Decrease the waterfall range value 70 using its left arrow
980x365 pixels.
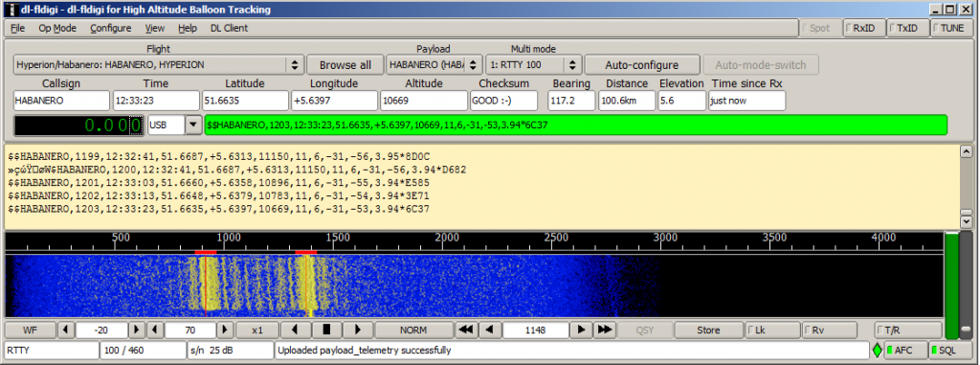pyautogui.click(x=155, y=330)
